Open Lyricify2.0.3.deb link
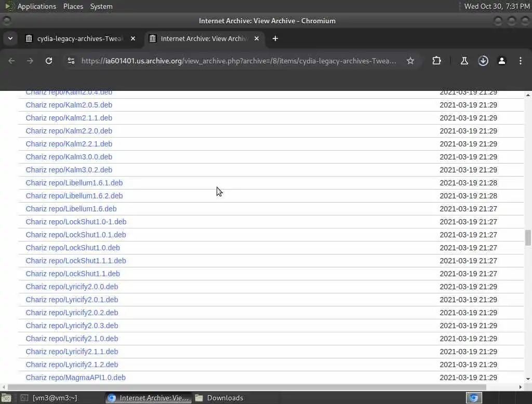532x404 pixels. pyautogui.click(x=72, y=325)
